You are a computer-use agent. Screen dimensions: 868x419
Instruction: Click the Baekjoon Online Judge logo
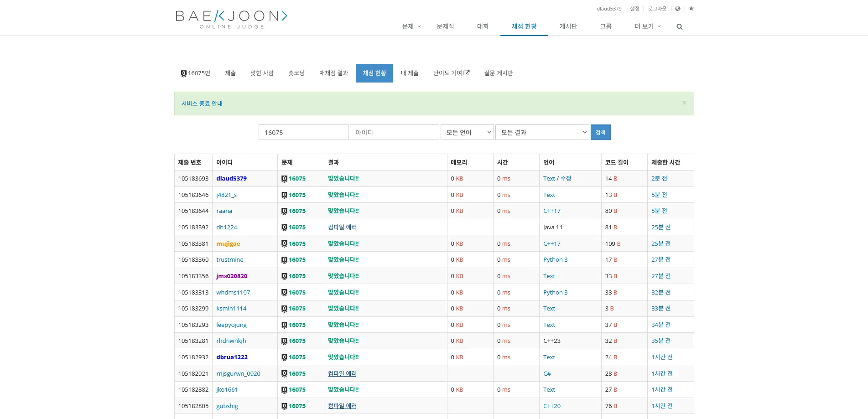(231, 19)
